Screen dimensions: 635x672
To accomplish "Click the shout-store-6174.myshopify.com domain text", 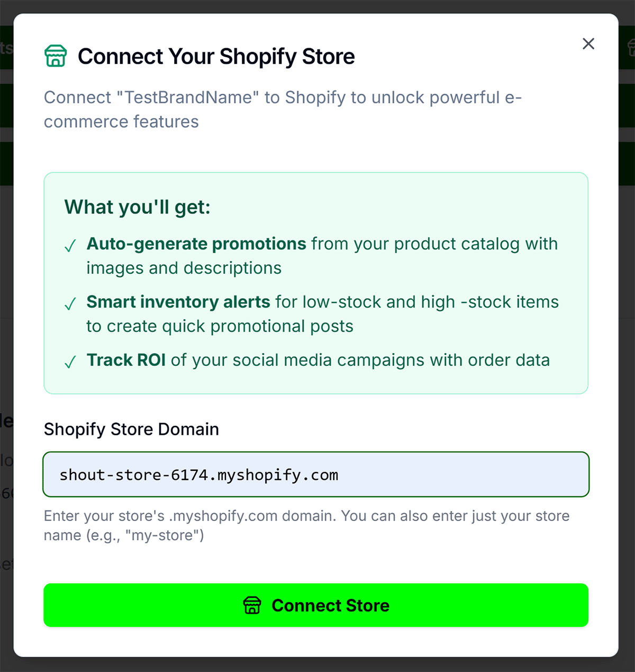I will point(199,474).
